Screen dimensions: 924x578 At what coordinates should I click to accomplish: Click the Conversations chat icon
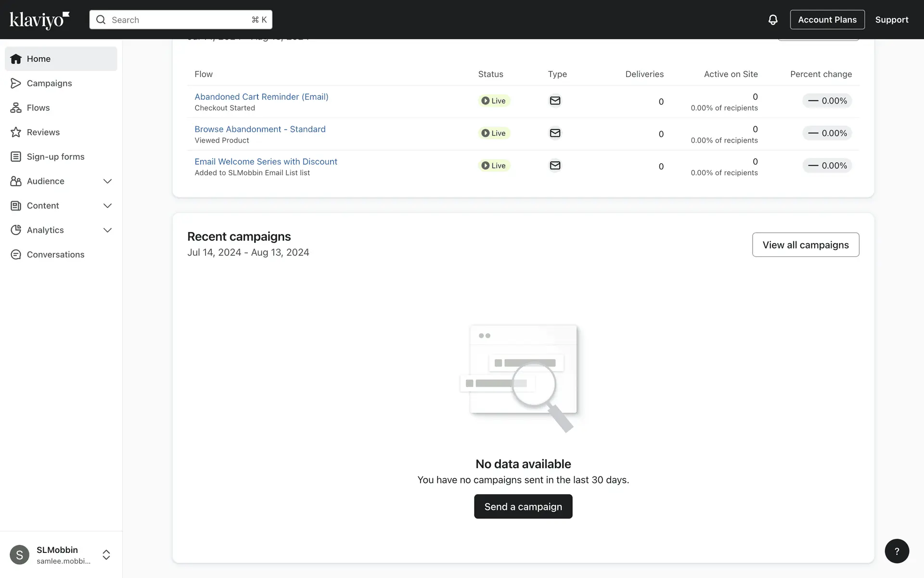pos(16,254)
